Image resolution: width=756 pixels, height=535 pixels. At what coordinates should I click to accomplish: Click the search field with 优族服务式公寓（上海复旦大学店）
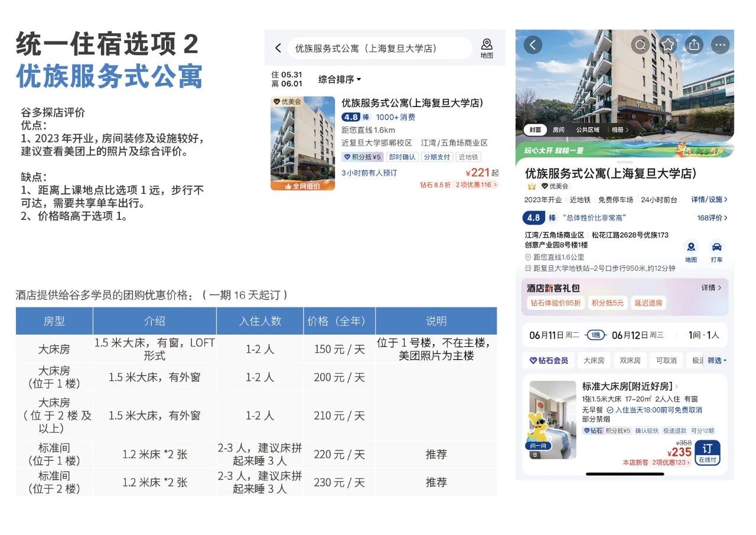pos(379,48)
